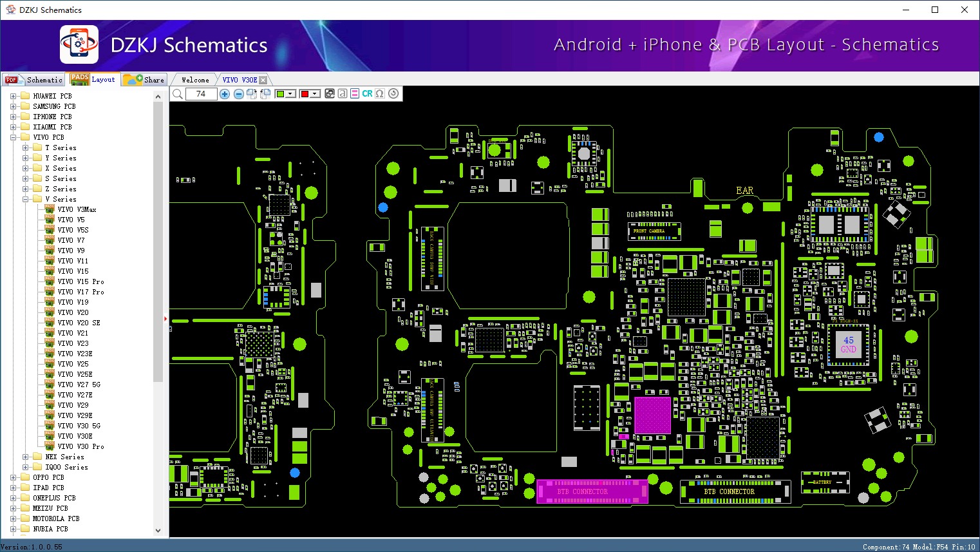Image resolution: width=980 pixels, height=552 pixels.
Task: Click the pad labeled 45 GND
Action: click(849, 345)
